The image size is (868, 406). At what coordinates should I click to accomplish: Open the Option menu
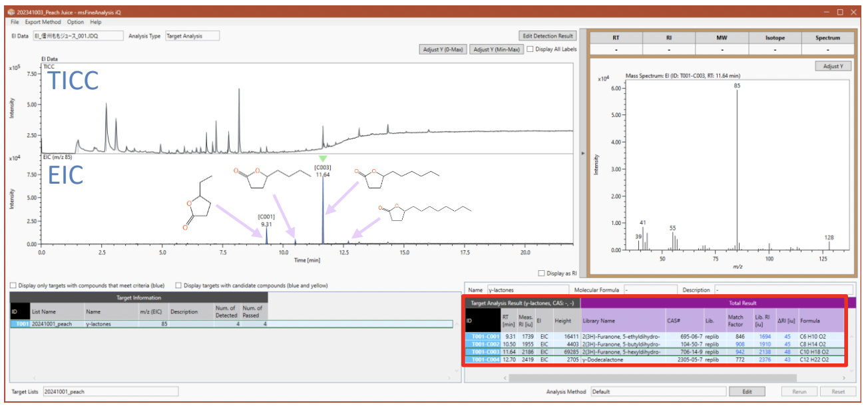coord(75,22)
